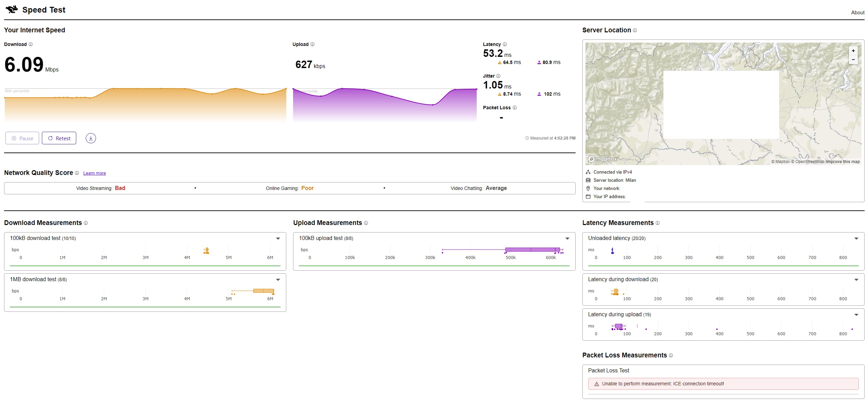Click the Download info icon

point(31,44)
